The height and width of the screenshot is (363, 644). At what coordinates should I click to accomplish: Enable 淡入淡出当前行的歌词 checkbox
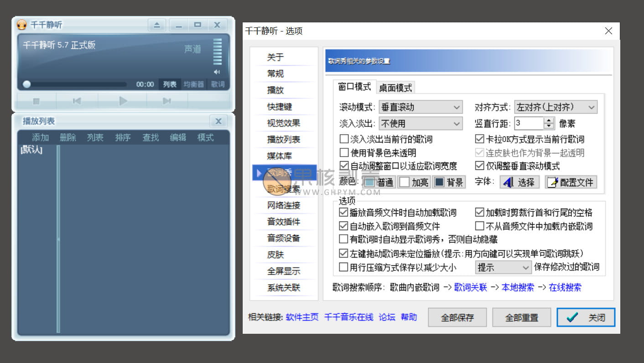pyautogui.click(x=344, y=139)
